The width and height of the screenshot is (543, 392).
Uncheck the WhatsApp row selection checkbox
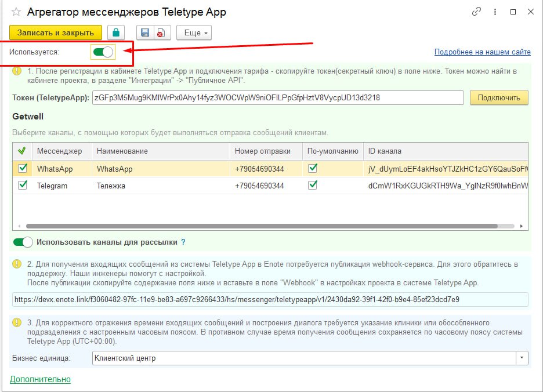coord(23,168)
